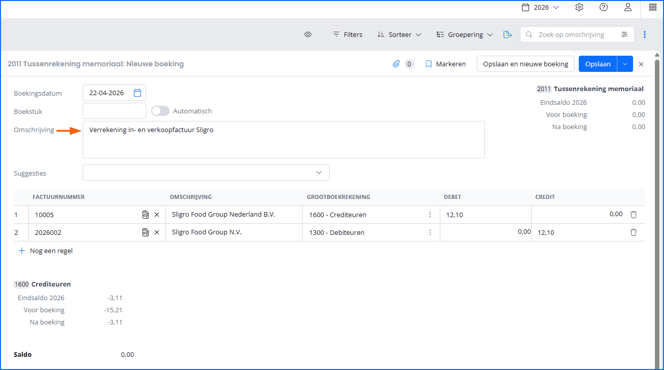Open the settings gear icon
The image size is (664, 370).
click(x=579, y=7)
